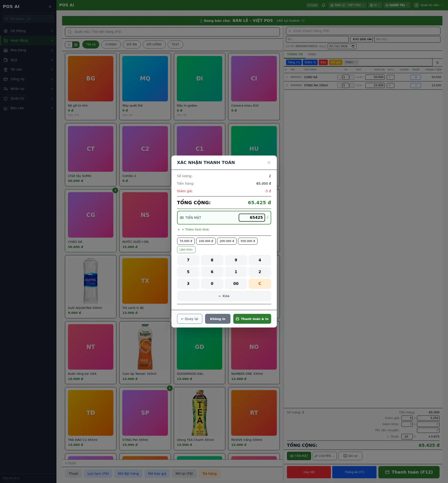Close the payment confirmation dialog

click(269, 163)
